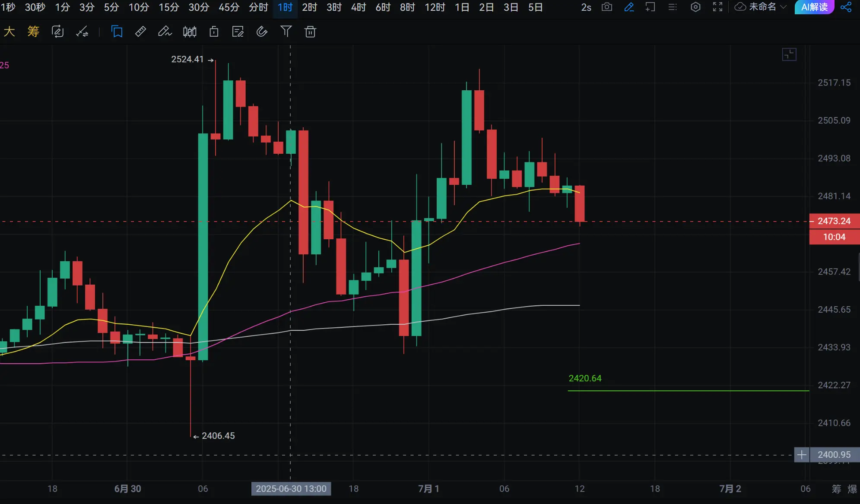Take a chart snapshot with camera icon
Viewport: 860px width, 504px height.
coord(607,7)
